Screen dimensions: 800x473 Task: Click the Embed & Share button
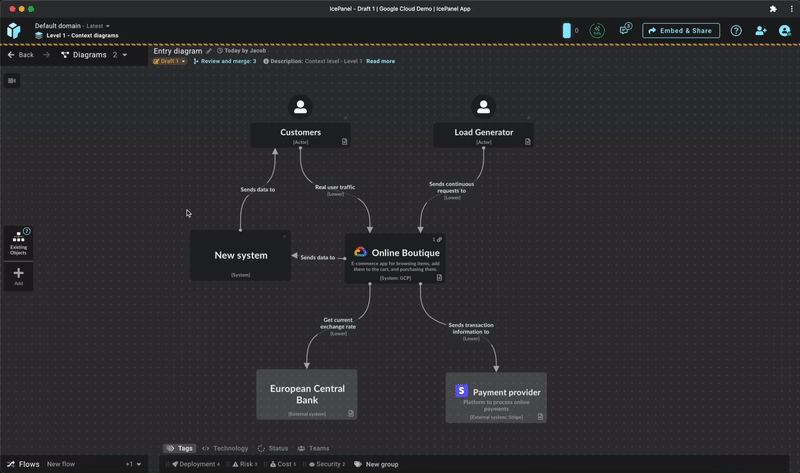(680, 31)
